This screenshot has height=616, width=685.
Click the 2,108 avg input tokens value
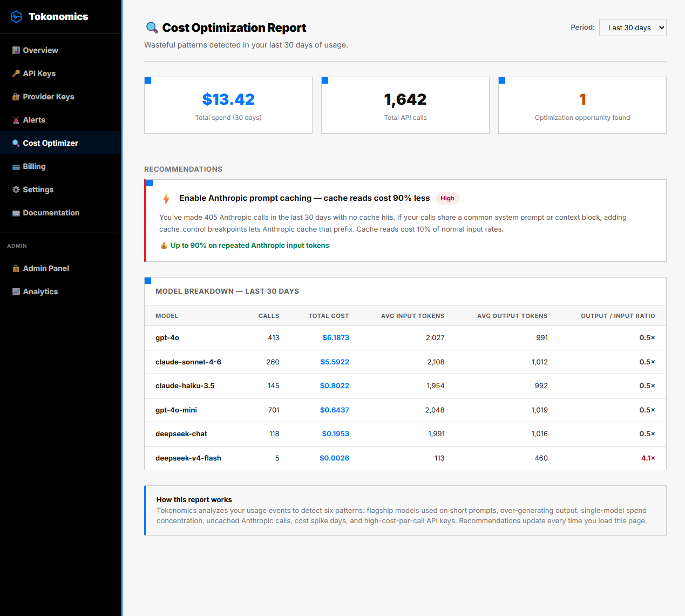coord(436,362)
